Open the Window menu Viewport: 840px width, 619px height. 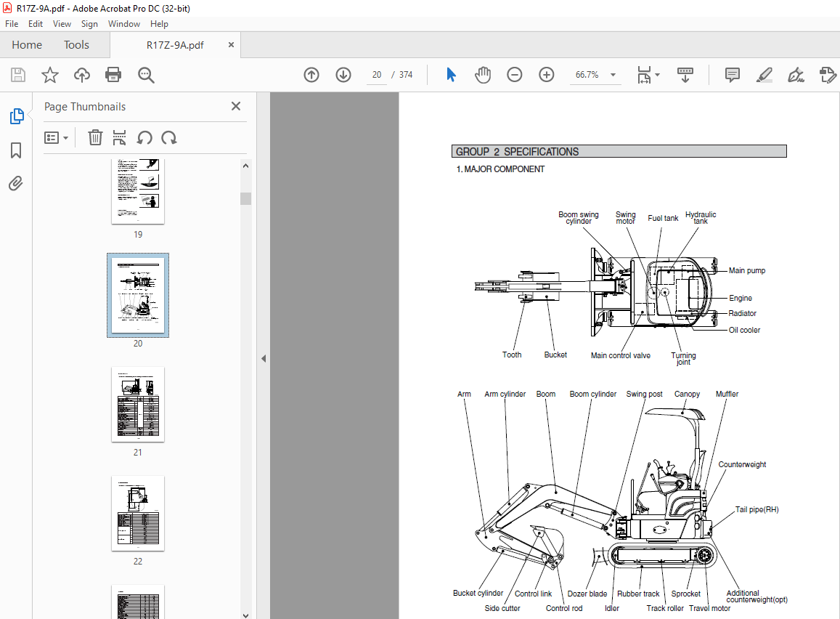(123, 23)
